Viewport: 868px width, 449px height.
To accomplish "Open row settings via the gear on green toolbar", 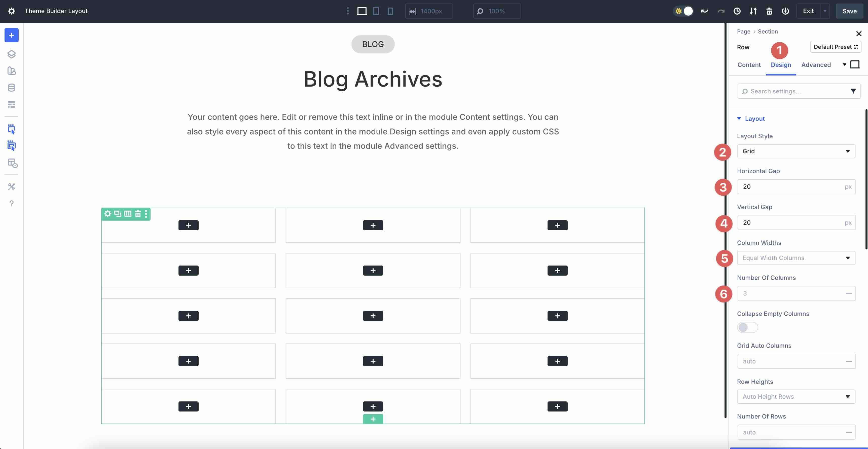I will 108,214.
